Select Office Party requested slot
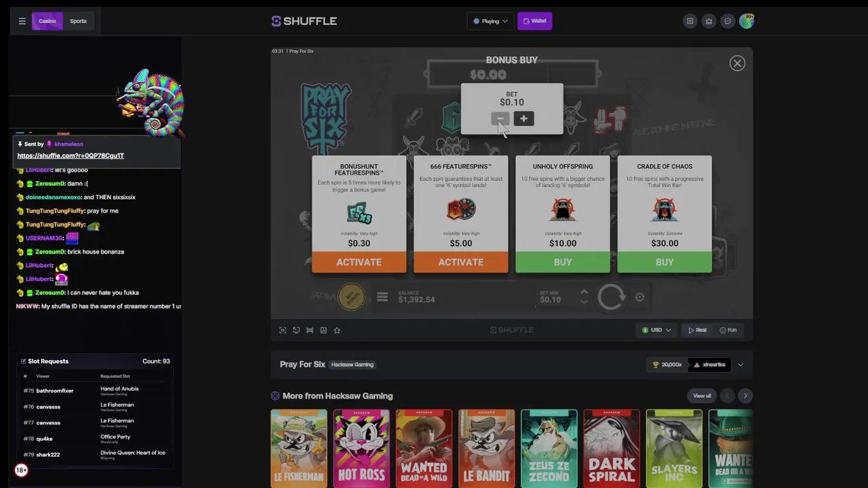This screenshot has width=868, height=488. pos(115,437)
